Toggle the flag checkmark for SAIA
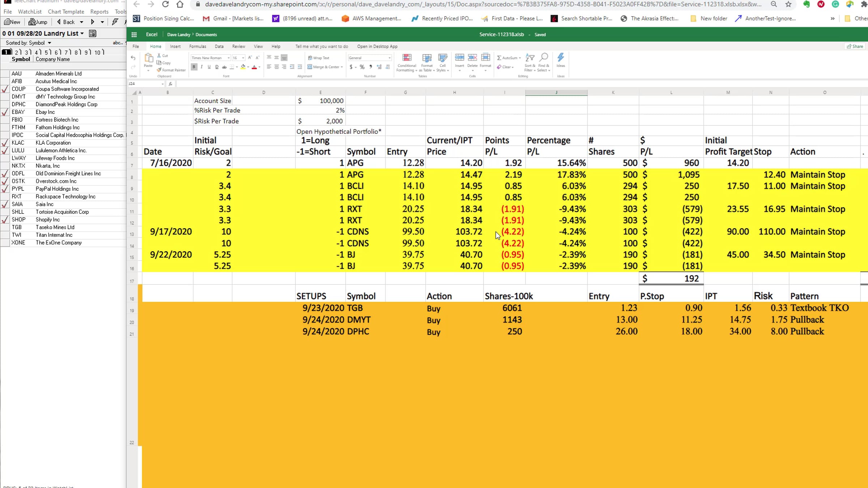This screenshot has width=868, height=488. pos(5,205)
